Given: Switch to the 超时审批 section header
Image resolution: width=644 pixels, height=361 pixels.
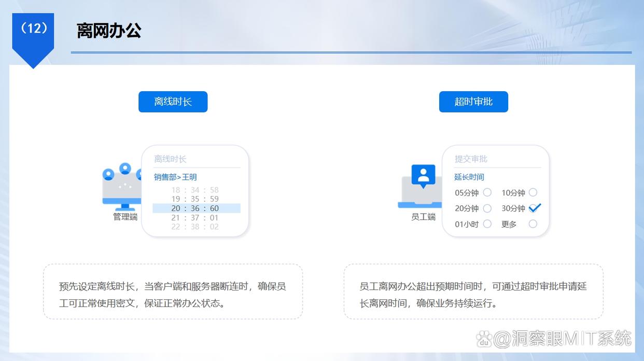Looking at the screenshot, I should [x=473, y=102].
